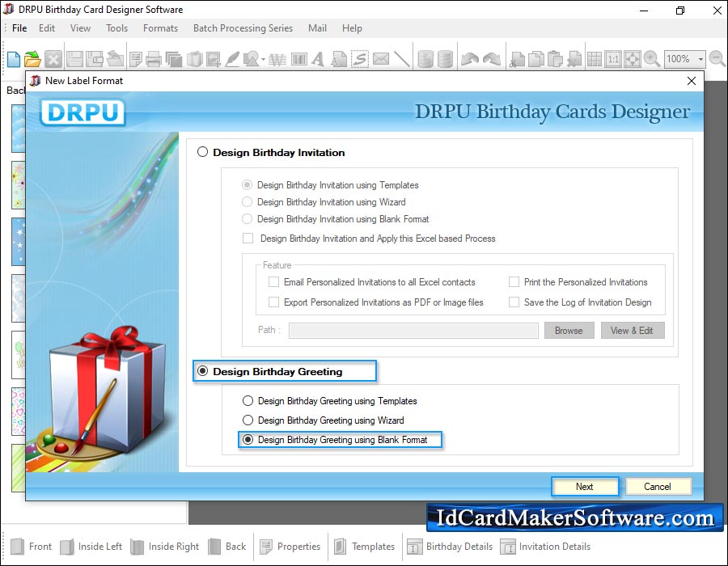This screenshot has width=728, height=566.
Task: Click the gift box toolbar icon
Action: point(194,59)
